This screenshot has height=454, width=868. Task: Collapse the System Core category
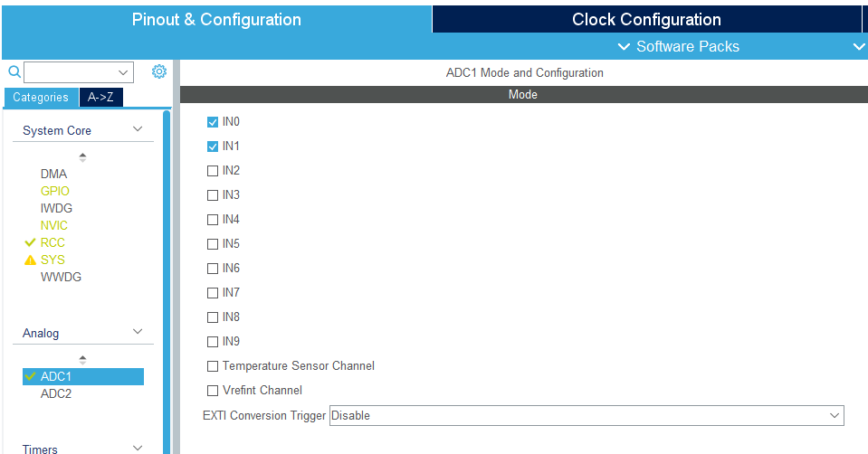[x=138, y=130]
